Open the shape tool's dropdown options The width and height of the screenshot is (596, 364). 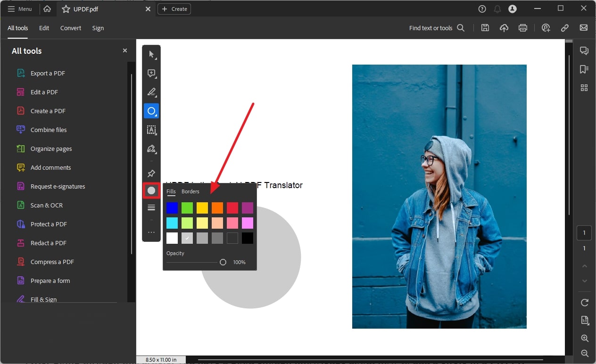[x=157, y=116]
